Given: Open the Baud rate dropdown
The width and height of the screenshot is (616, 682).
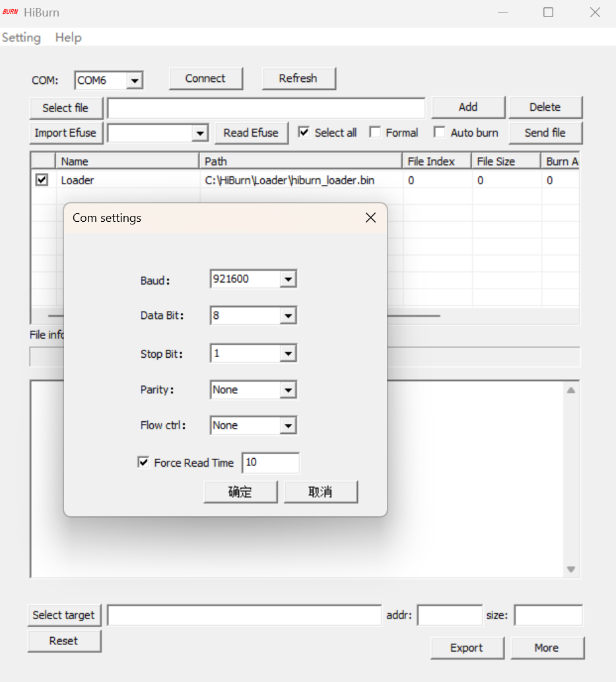Looking at the screenshot, I should pyautogui.click(x=288, y=279).
